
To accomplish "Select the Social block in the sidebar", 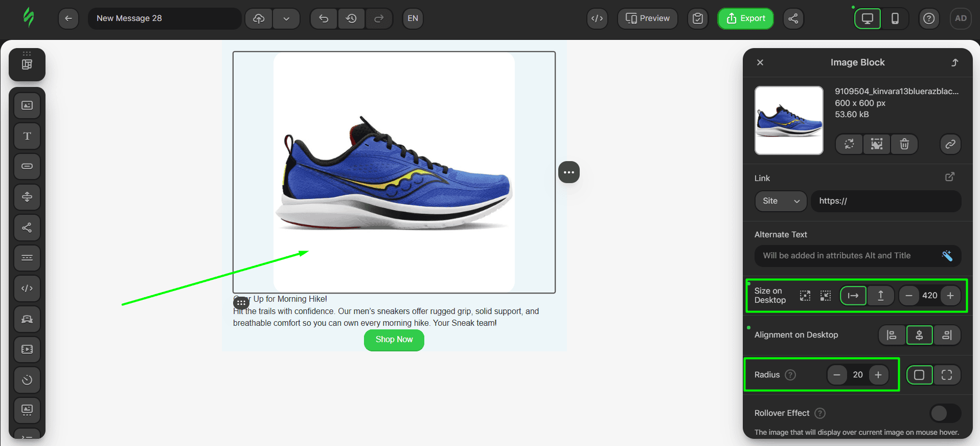I will click(x=27, y=228).
